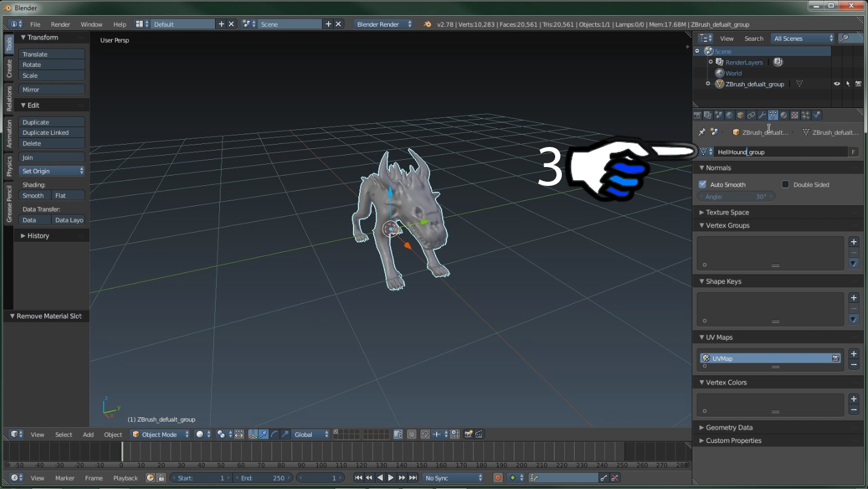This screenshot has height=489, width=868.
Task: Open the All Scenes outliner filter dropdown
Action: tap(803, 38)
